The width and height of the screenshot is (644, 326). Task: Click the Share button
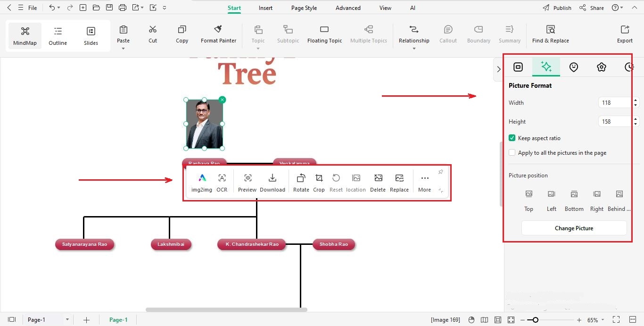(592, 8)
